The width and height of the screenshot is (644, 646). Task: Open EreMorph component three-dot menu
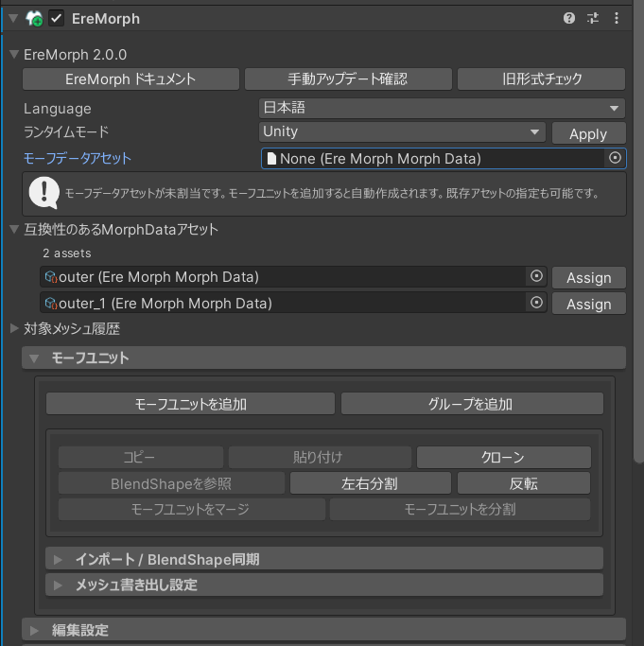617,18
